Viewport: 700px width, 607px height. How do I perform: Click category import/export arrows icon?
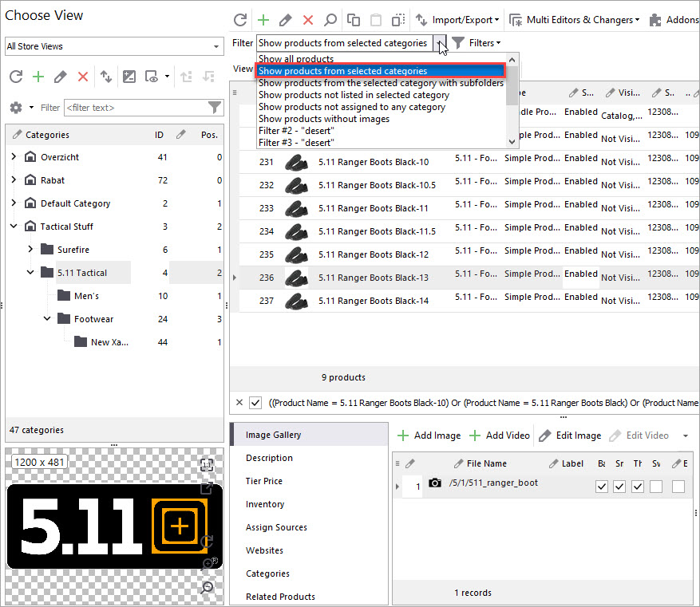point(106,77)
